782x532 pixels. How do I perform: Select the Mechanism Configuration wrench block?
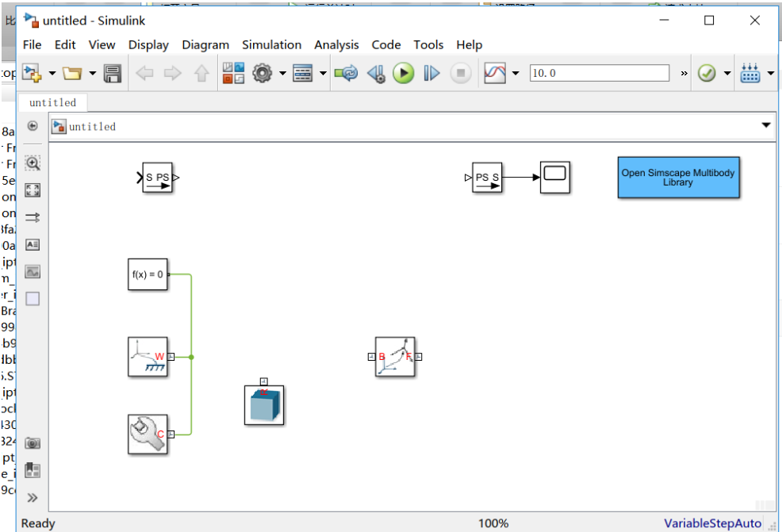click(148, 434)
